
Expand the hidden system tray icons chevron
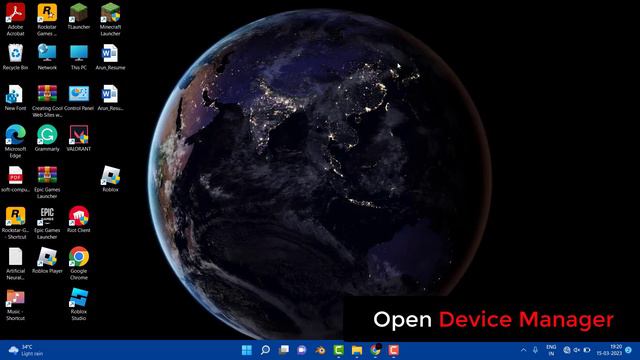pos(524,350)
